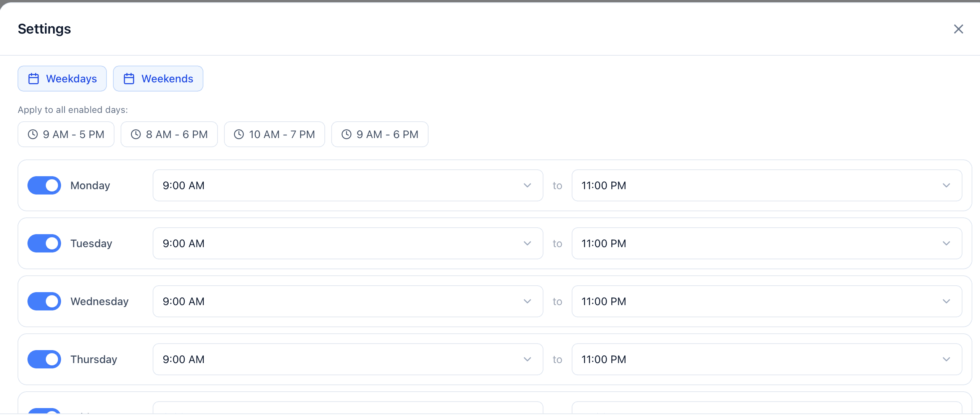Toggle Wednesday availability off
This screenshot has width=980, height=418.
point(44,301)
